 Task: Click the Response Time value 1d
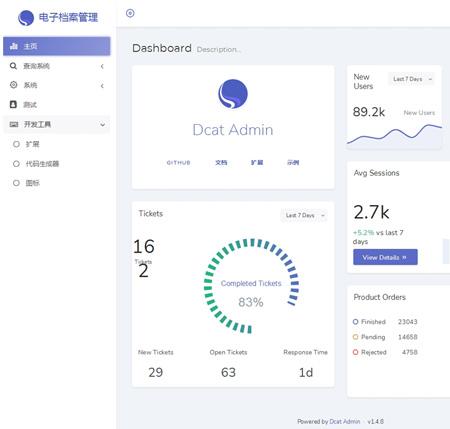(306, 372)
